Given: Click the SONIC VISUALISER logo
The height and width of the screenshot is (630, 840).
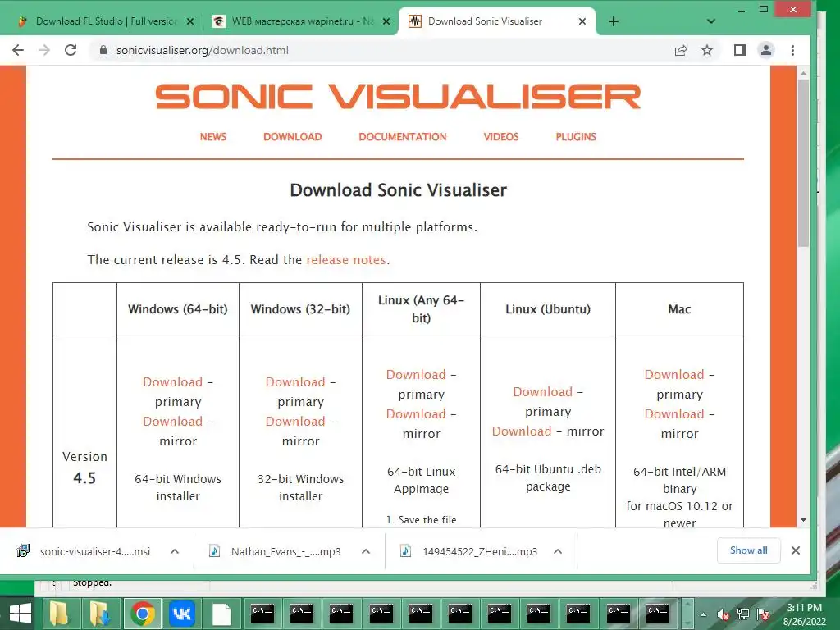Looking at the screenshot, I should 398,97.
